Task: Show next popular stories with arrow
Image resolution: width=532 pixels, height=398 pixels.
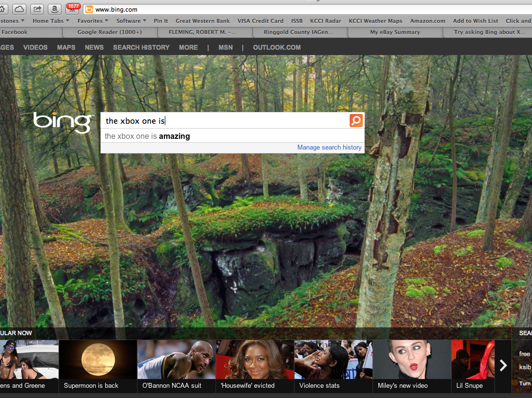Action: click(503, 365)
